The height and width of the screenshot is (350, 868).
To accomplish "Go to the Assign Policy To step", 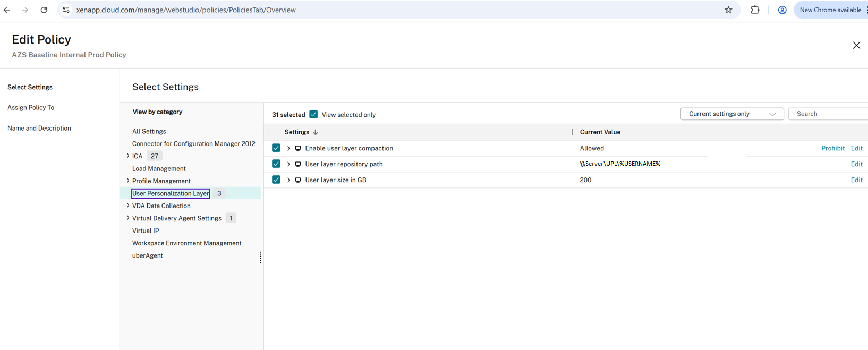I will click(31, 107).
